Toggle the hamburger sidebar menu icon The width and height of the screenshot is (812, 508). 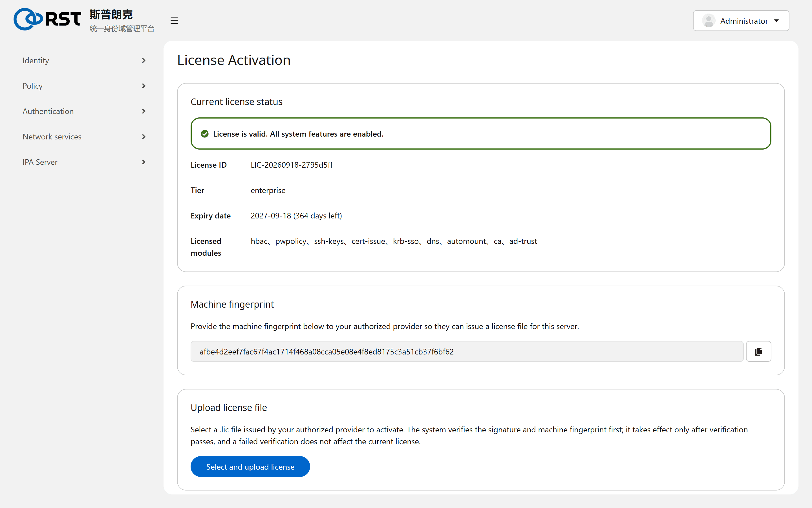click(x=174, y=21)
